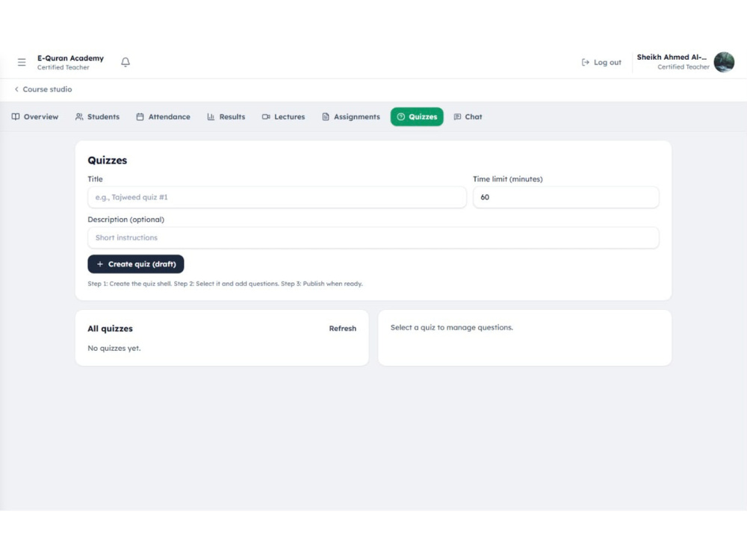Open the hamburger sidebar menu

22,62
